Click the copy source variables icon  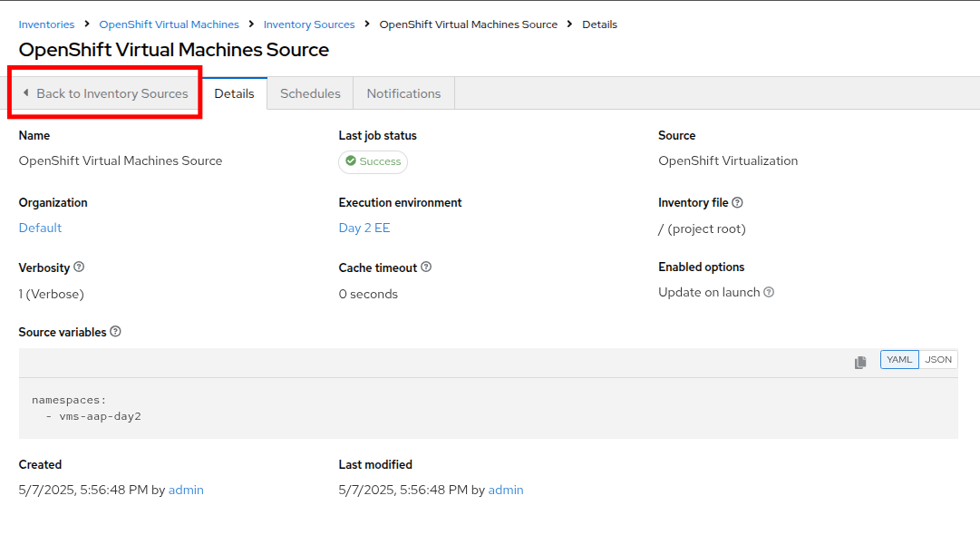860,362
